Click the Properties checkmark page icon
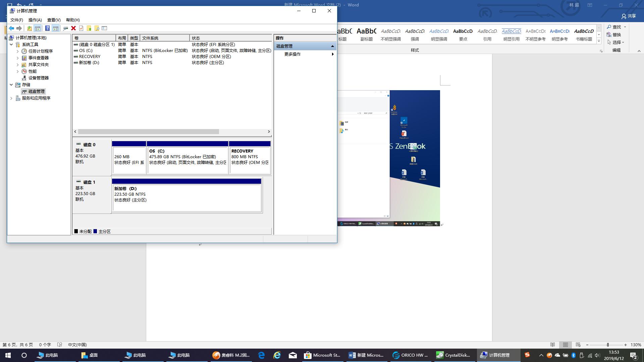 point(81,28)
